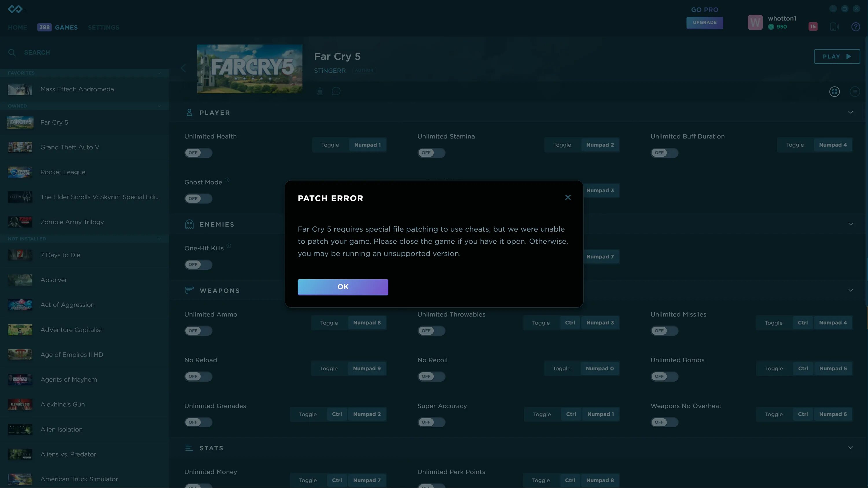Click the points coin icon beside 950
868x488 pixels.
771,27
